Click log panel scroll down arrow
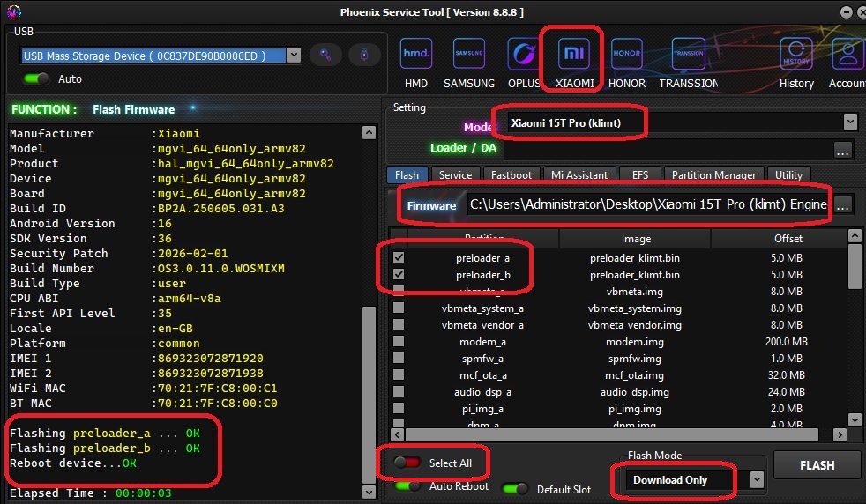Screen dimensions: 866x504 pyautogui.click(x=369, y=491)
